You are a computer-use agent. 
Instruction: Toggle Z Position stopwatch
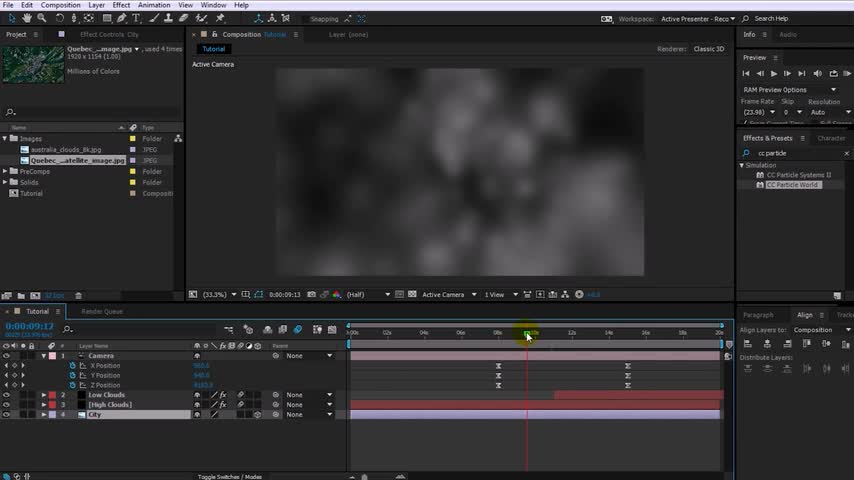[72, 385]
